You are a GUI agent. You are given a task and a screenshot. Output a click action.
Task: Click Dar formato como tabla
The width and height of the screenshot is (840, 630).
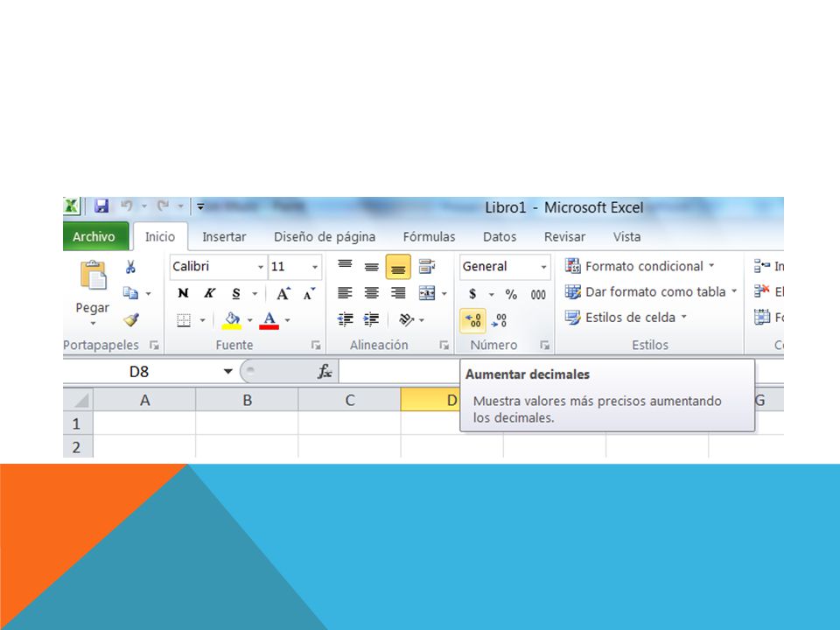coord(651,292)
